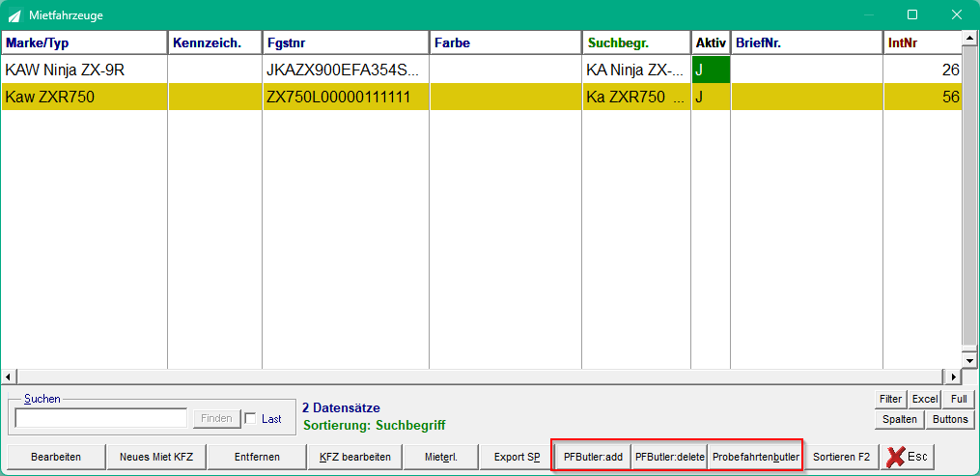Click the cell JKAZX900EFA354S...

346,70
